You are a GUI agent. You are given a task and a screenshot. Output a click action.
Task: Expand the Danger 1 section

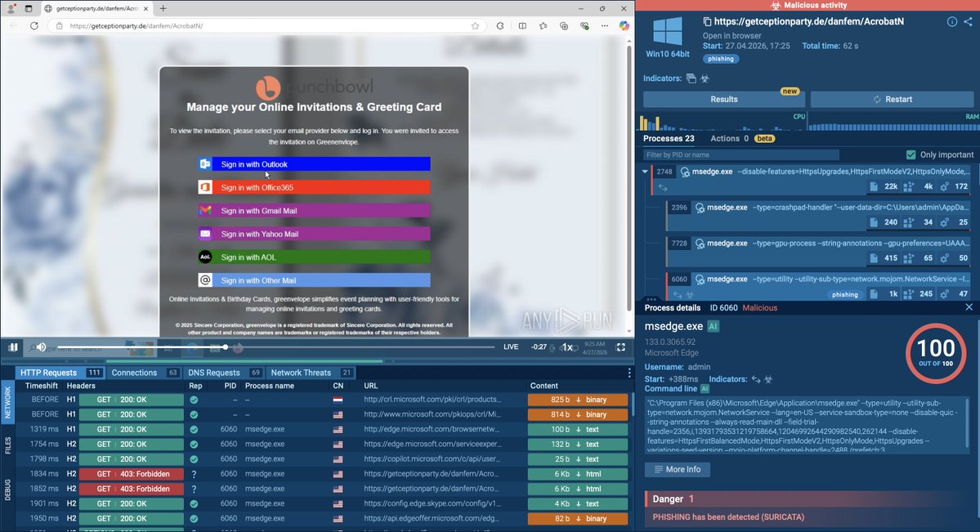tap(808, 498)
